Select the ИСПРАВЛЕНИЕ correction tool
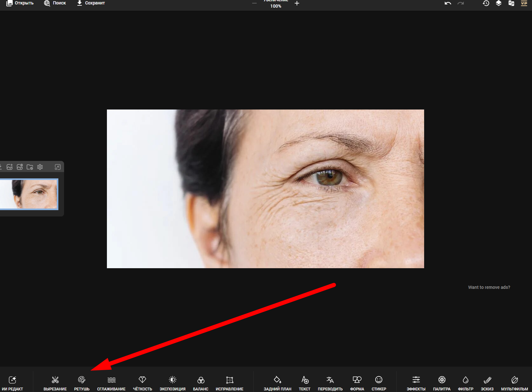 point(230,383)
